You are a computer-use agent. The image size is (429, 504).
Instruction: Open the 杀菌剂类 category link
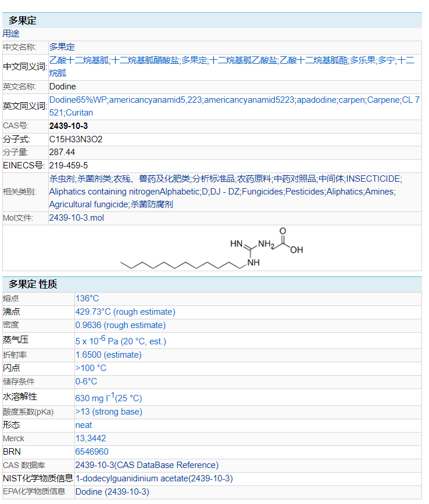pos(94,179)
